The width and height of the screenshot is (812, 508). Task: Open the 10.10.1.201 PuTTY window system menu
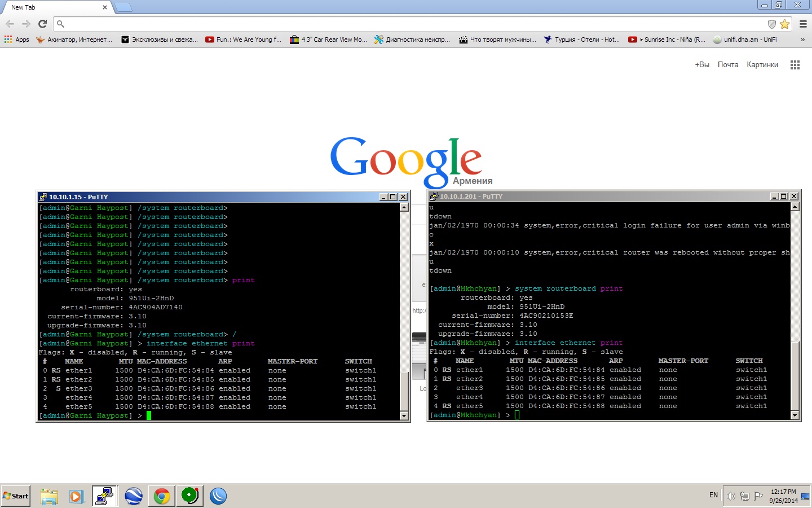[434, 196]
